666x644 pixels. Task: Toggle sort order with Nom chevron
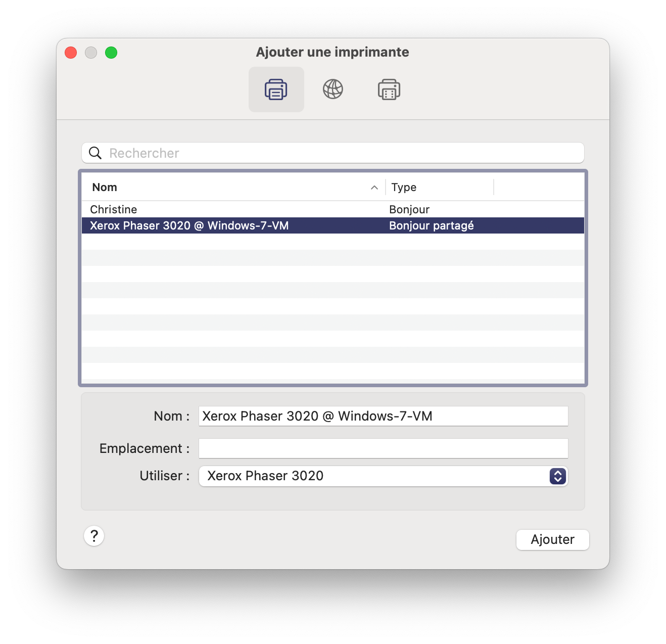(374, 188)
